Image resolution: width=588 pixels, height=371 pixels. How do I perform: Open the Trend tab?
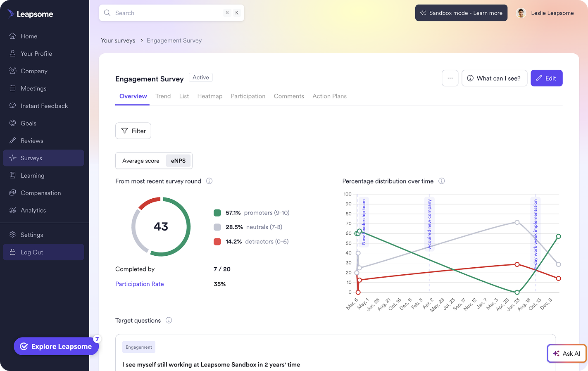(x=163, y=96)
